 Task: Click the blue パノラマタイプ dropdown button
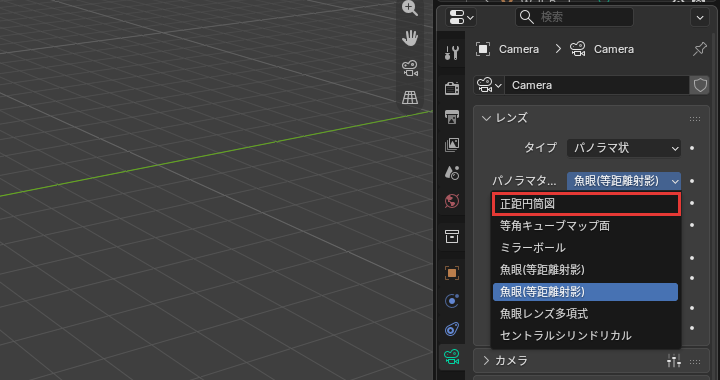(x=624, y=181)
